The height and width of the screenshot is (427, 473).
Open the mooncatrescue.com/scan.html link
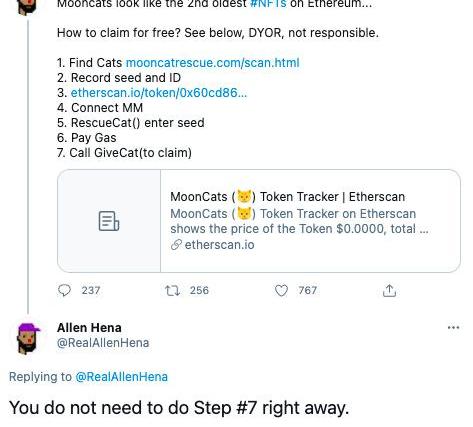pos(213,63)
